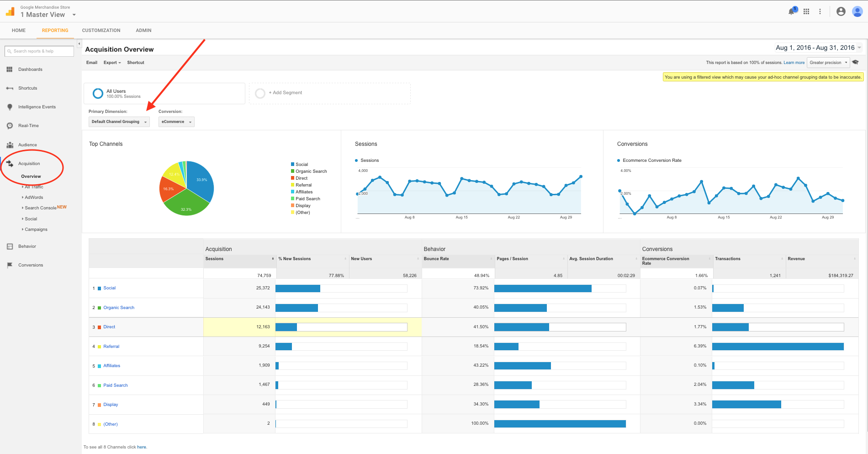Click the here link to see all channels
The width and height of the screenshot is (868, 454).
pos(142,447)
